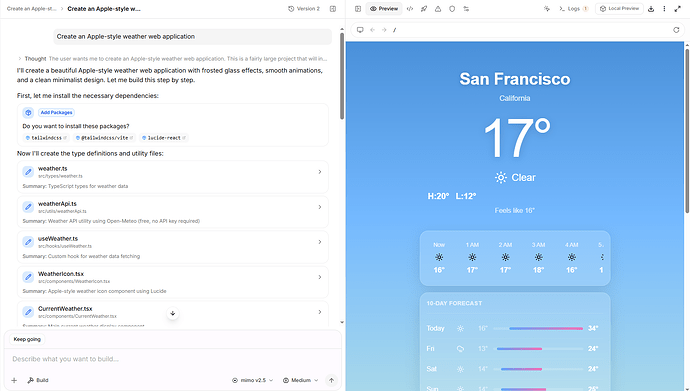The image size is (690, 391).
Task: Expand the Thought section
Action: click(19, 58)
